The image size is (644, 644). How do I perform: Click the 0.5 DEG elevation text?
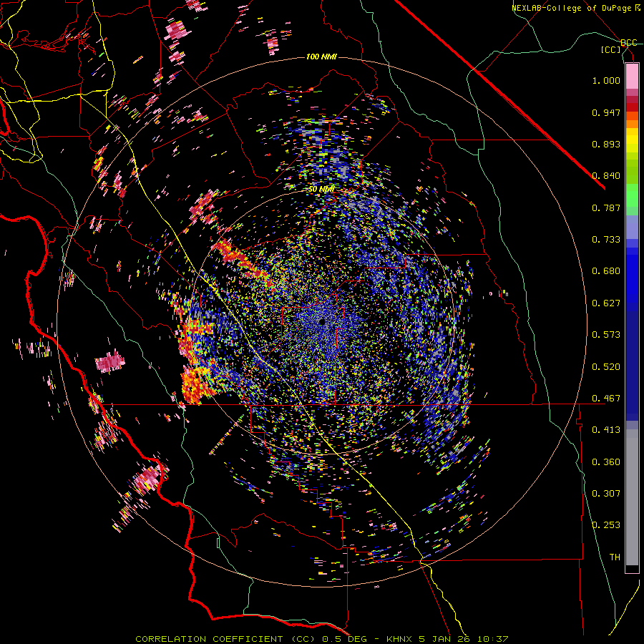coord(345,639)
